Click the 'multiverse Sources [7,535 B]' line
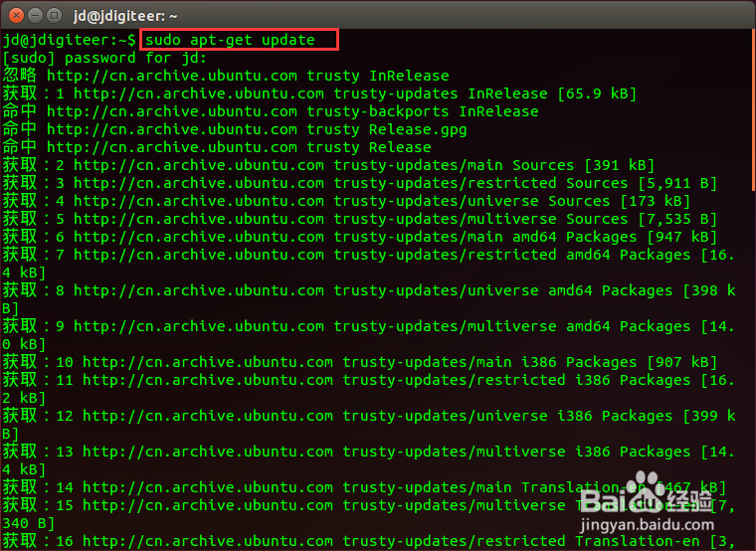756x551 pixels. tap(360, 219)
